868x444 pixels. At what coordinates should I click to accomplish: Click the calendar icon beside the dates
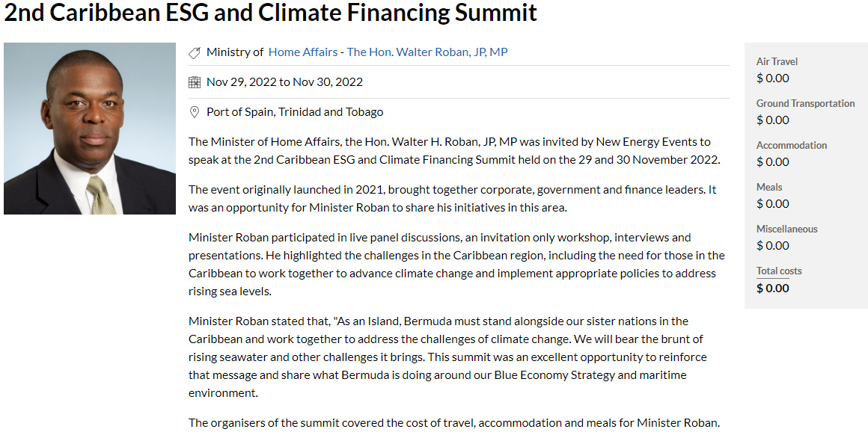tap(195, 82)
